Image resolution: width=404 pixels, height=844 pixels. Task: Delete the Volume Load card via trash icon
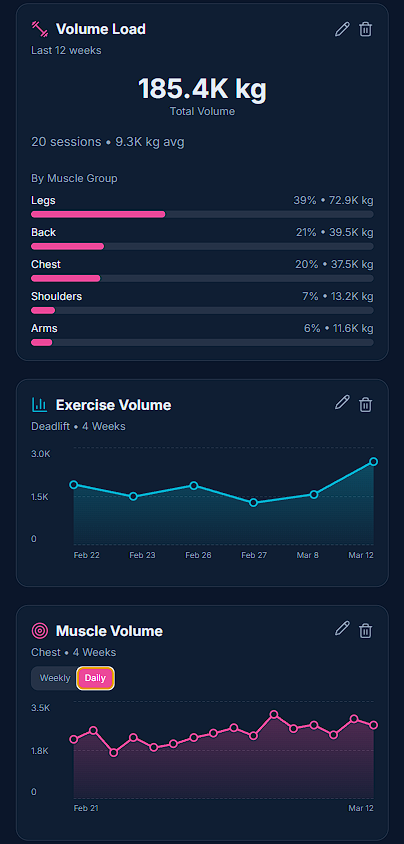(365, 29)
